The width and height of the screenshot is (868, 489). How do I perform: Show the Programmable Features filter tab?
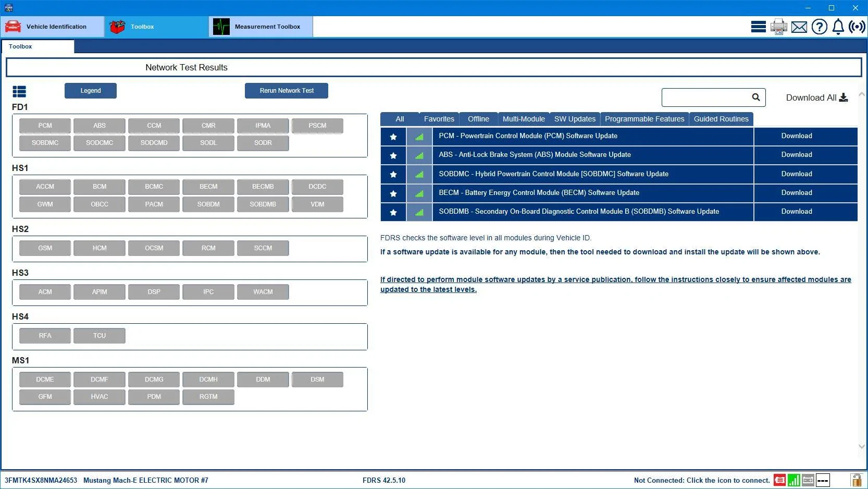coord(644,119)
